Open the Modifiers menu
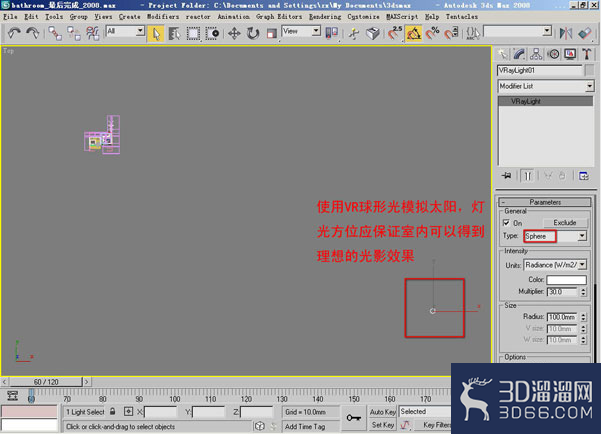The image size is (601, 434). (x=163, y=17)
